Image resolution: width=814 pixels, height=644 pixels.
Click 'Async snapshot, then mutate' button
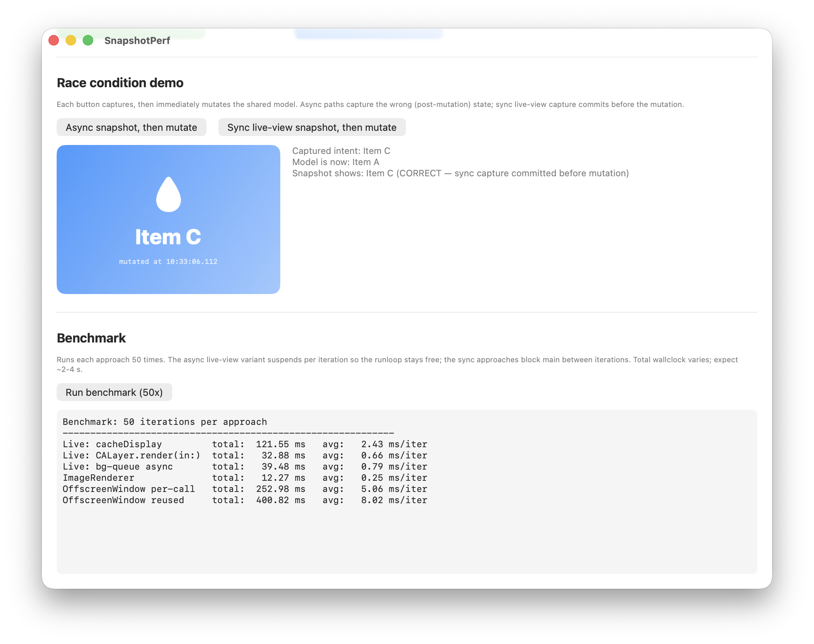[x=131, y=127]
